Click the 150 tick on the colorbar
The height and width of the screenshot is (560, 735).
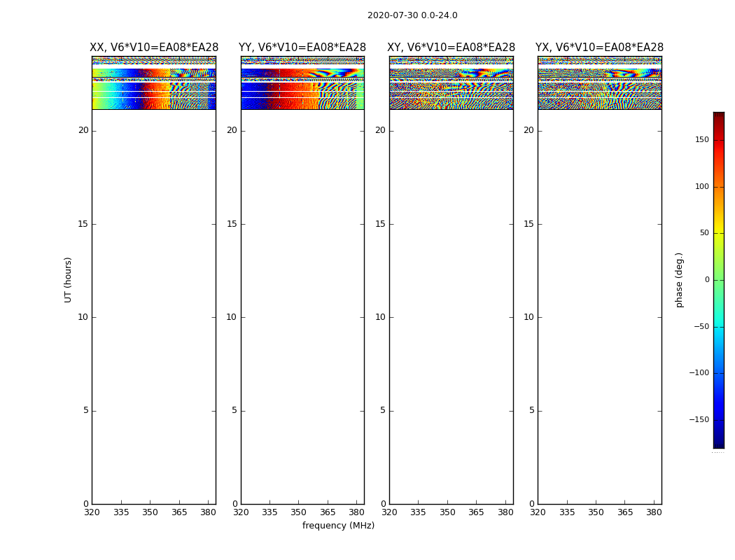[701, 140]
